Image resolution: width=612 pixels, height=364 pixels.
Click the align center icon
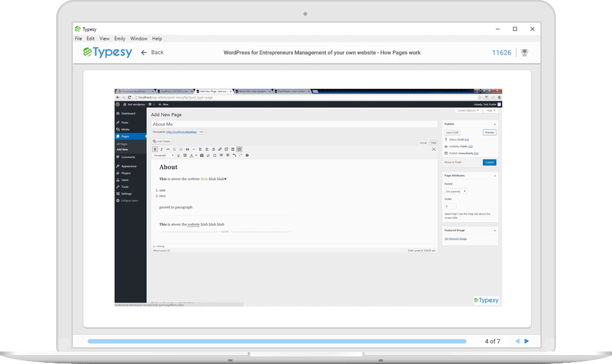point(207,150)
